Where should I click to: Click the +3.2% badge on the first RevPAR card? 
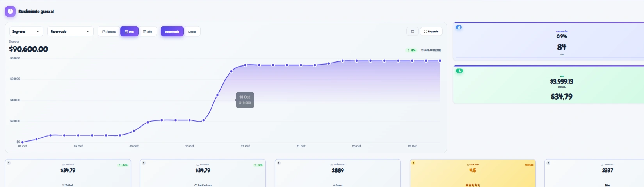(x=123, y=165)
